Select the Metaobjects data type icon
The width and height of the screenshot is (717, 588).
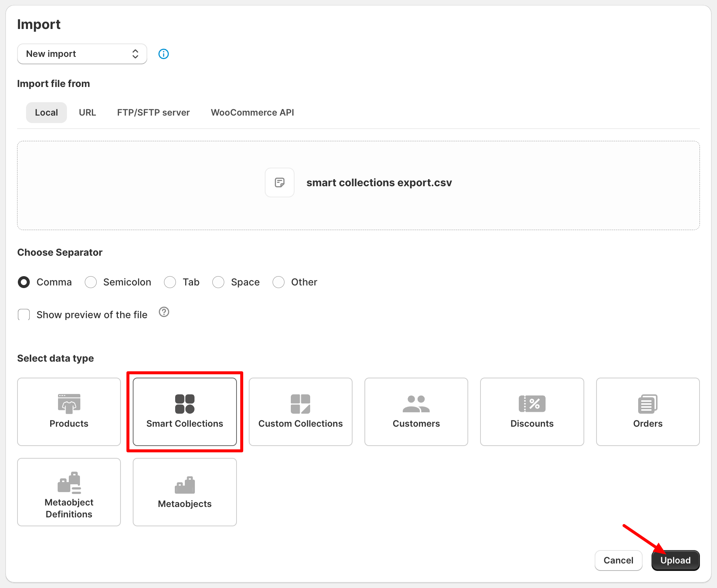pos(184,492)
